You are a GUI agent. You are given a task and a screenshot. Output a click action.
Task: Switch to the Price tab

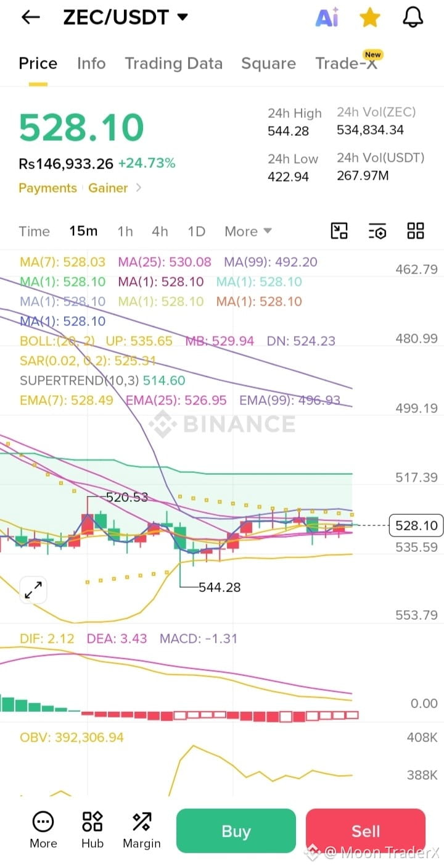pos(38,64)
